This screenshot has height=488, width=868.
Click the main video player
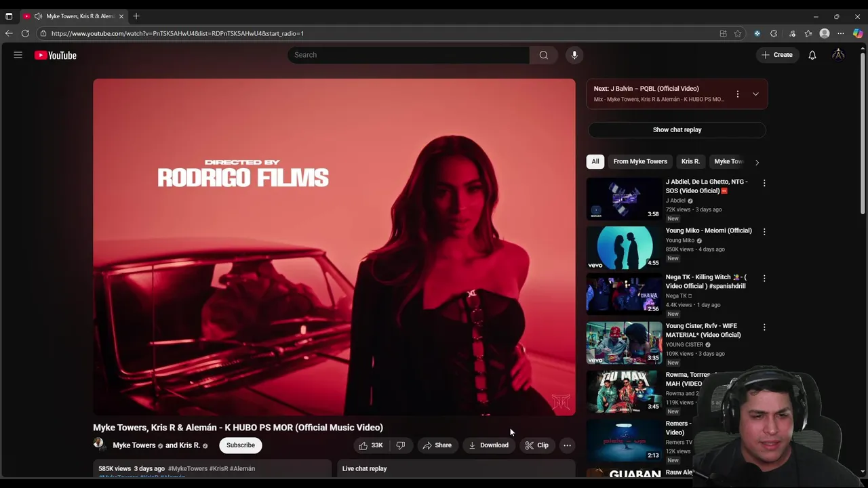pyautogui.click(x=334, y=247)
